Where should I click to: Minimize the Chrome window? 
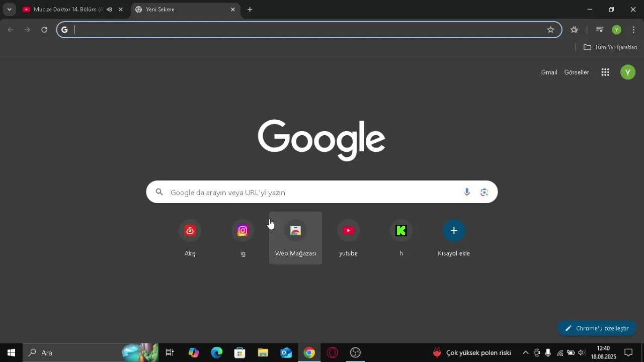pos(590,10)
